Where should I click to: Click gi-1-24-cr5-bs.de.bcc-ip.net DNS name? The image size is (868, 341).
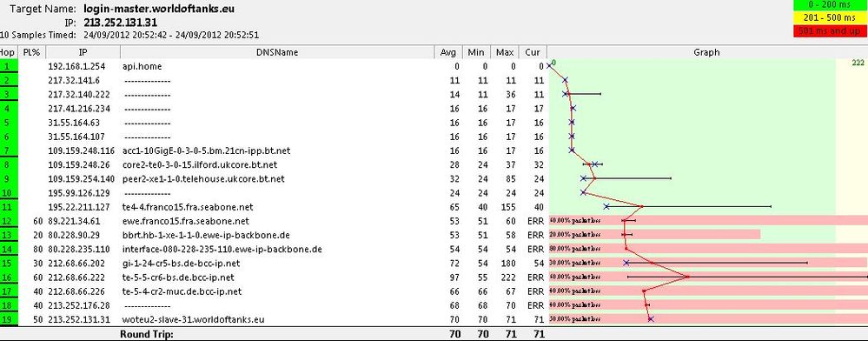click(181, 264)
